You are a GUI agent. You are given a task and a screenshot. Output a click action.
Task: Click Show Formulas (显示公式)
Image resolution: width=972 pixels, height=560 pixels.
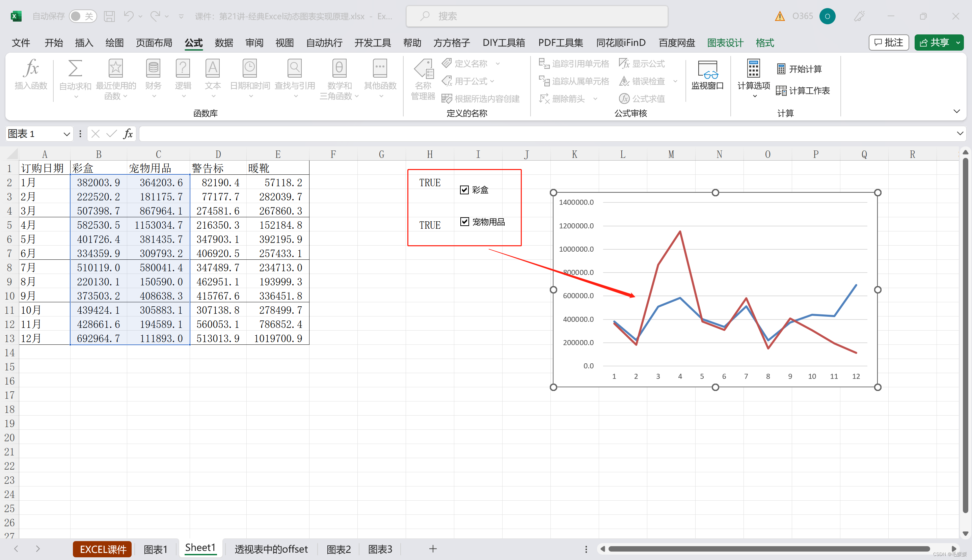(642, 63)
